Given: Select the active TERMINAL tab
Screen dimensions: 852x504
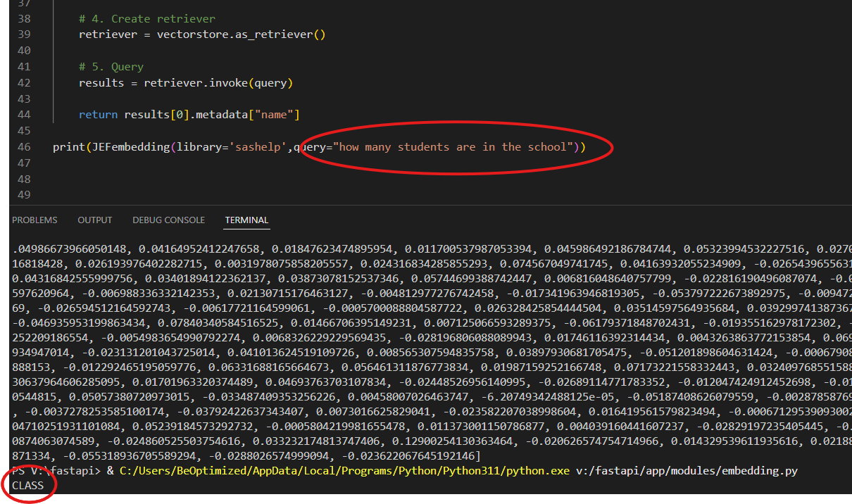Looking at the screenshot, I should click(246, 220).
